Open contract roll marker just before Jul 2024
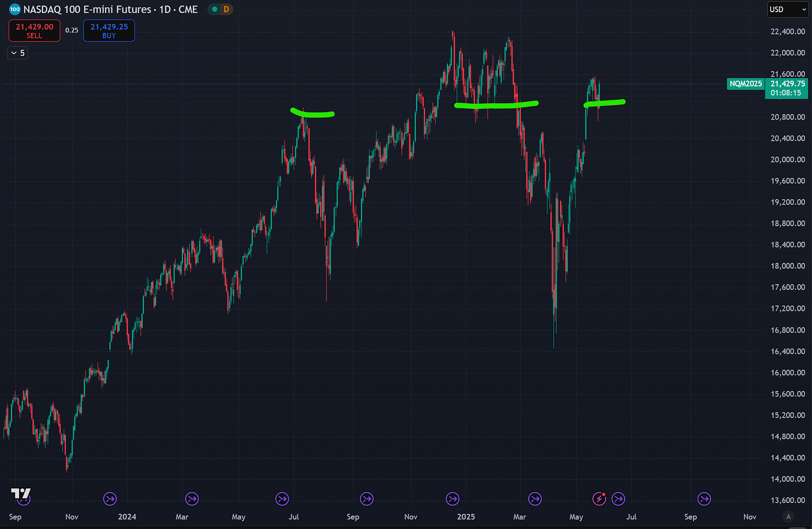Image resolution: width=812 pixels, height=529 pixels. (282, 499)
